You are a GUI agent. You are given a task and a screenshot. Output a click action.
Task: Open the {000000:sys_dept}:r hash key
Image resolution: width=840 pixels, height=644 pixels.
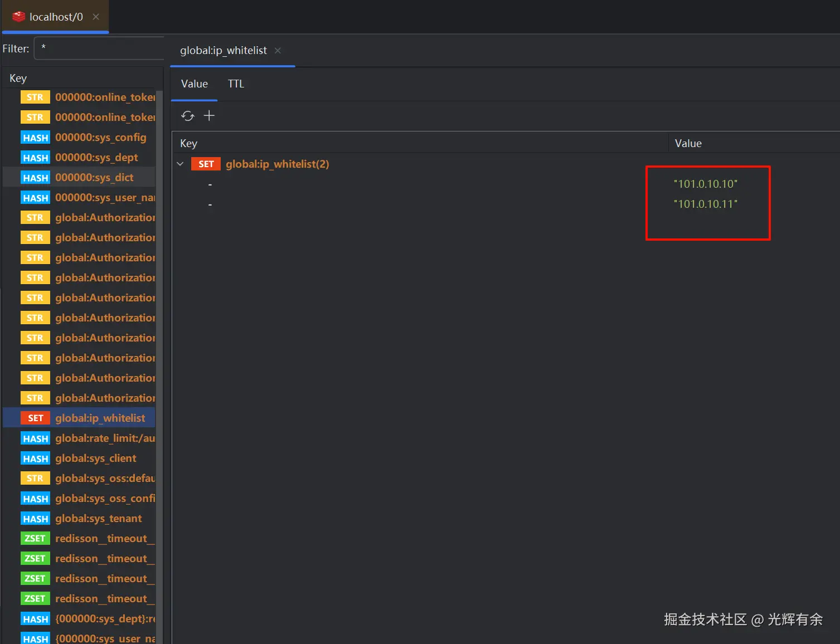click(x=105, y=618)
